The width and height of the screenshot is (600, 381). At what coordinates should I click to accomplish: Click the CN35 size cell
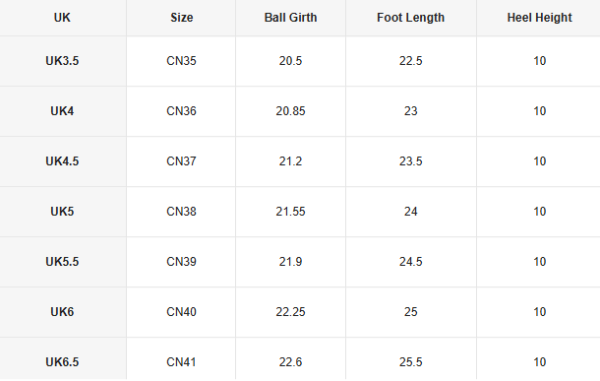[181, 61]
